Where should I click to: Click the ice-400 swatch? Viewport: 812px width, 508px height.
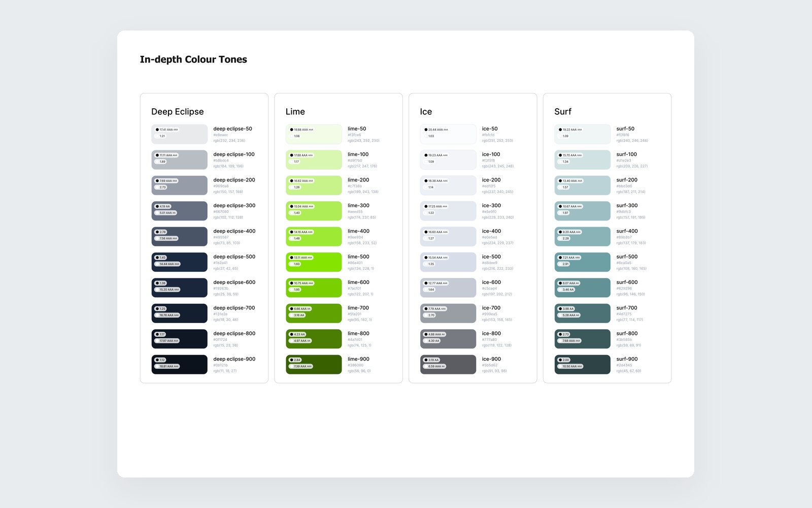448,237
